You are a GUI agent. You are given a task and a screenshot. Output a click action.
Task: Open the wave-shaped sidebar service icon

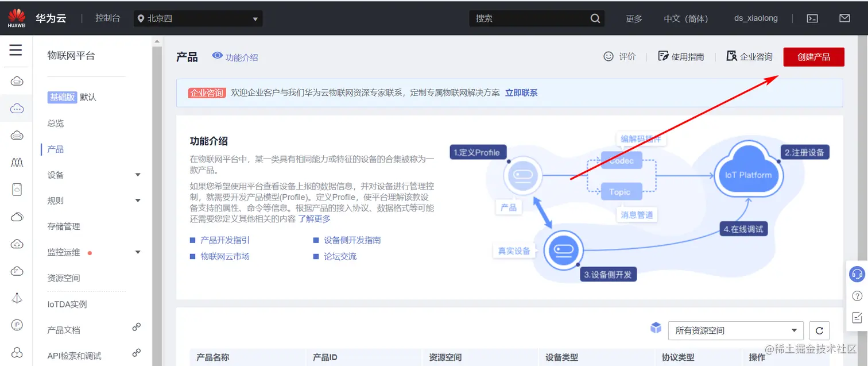(x=17, y=163)
